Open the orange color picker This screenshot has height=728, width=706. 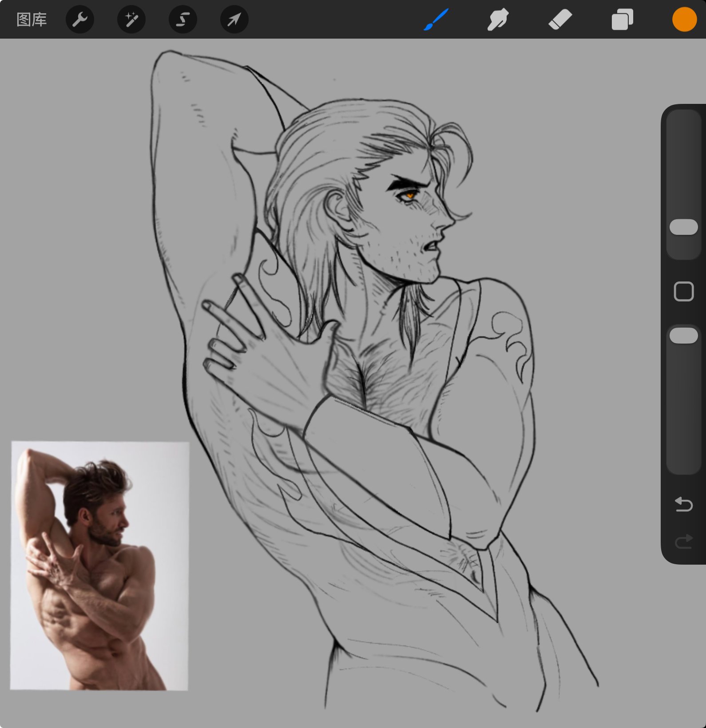684,20
